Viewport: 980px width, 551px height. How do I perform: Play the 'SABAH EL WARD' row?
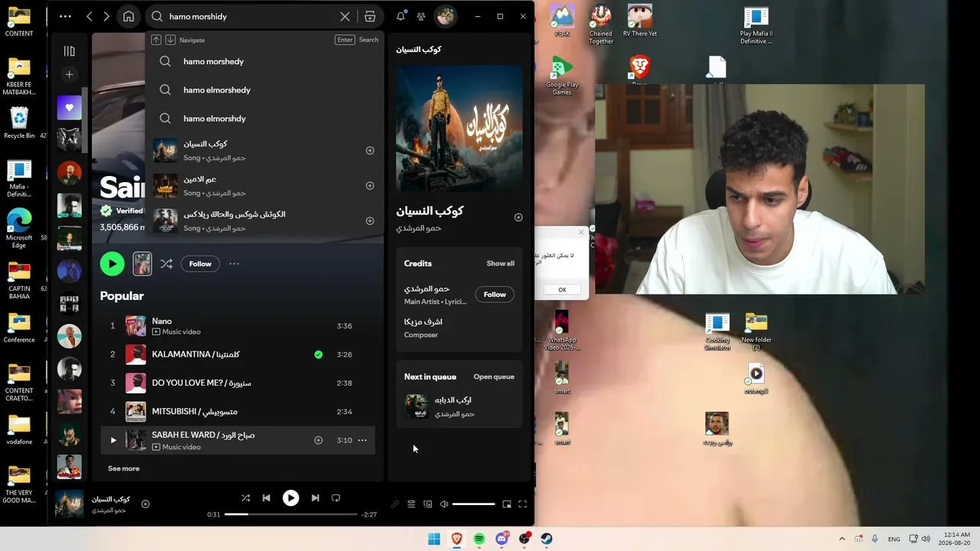[113, 440]
